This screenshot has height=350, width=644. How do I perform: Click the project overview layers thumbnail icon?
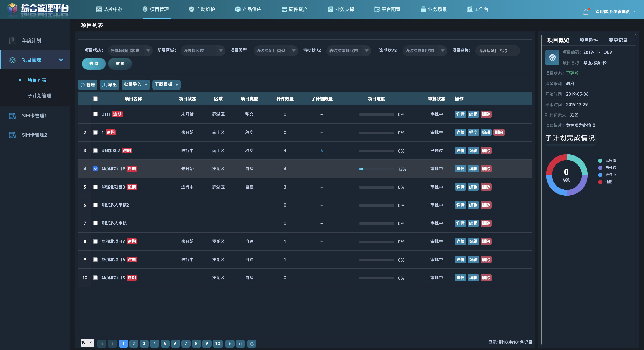(552, 57)
